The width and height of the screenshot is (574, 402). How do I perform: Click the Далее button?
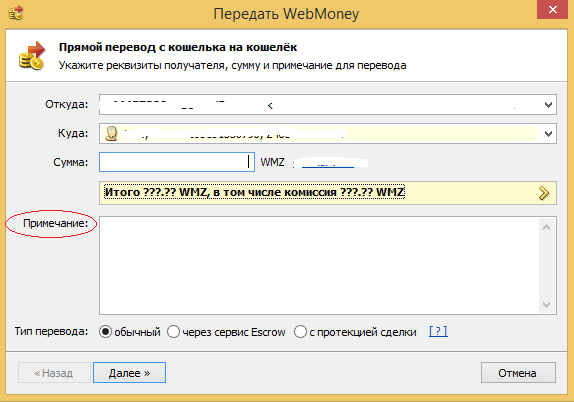129,373
